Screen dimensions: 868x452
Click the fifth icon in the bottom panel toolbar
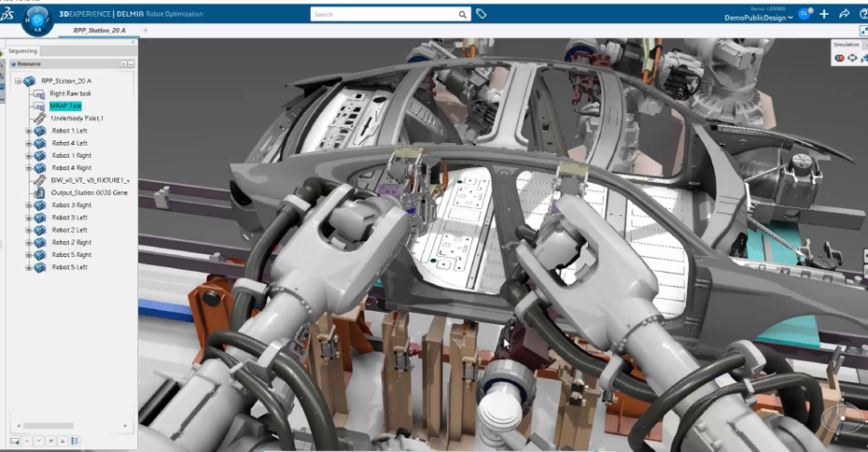point(62,441)
